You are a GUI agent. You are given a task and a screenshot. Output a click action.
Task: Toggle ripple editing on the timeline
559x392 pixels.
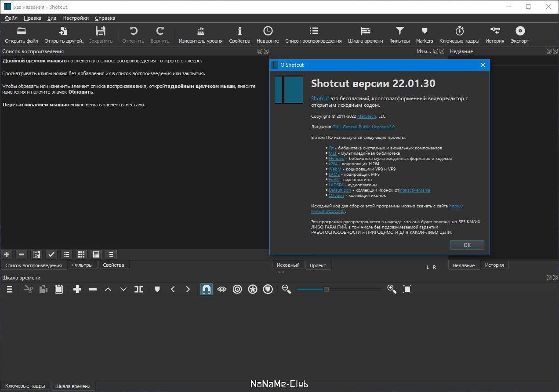point(237,289)
